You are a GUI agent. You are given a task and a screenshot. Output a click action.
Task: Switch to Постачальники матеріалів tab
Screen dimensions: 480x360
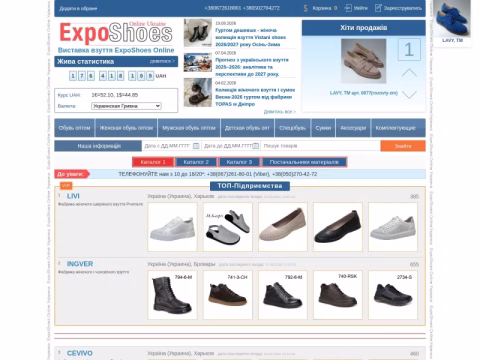coord(304,162)
